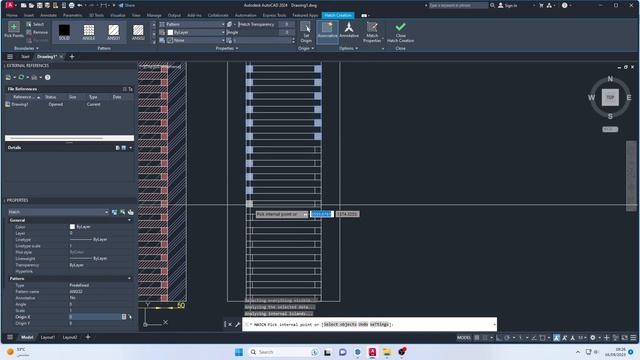Switch to the Layout1 tab
This screenshot has width=640, height=360.
click(x=48, y=338)
